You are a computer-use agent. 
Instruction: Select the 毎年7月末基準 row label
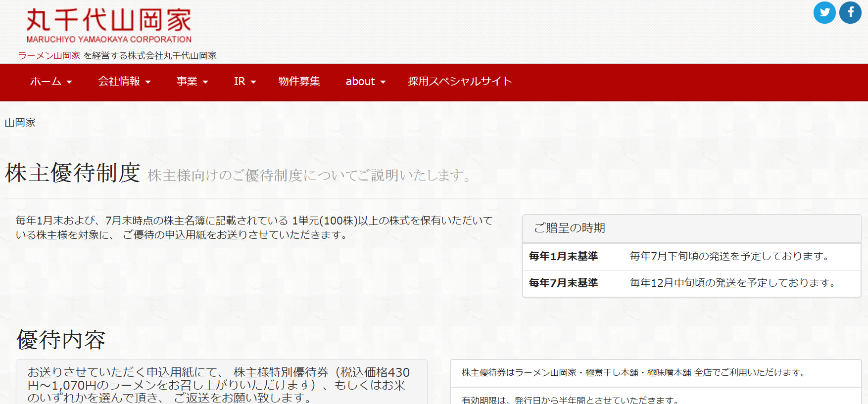[x=564, y=283]
